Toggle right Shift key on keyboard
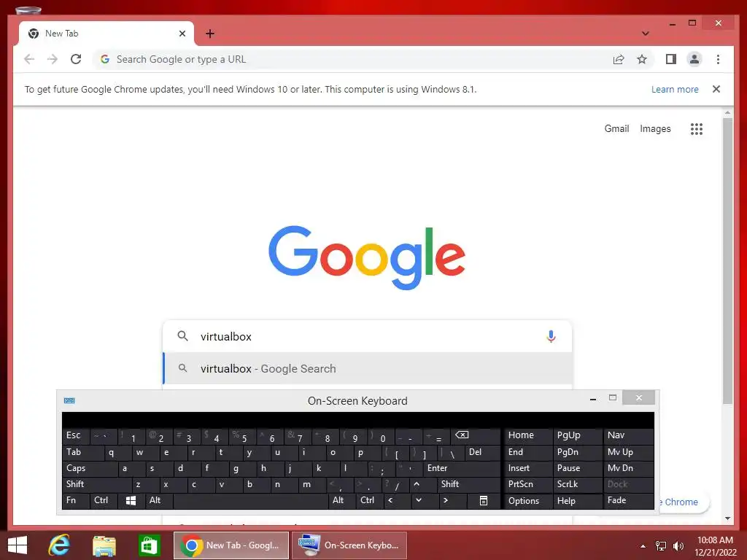The width and height of the screenshot is (747, 560). click(469, 484)
